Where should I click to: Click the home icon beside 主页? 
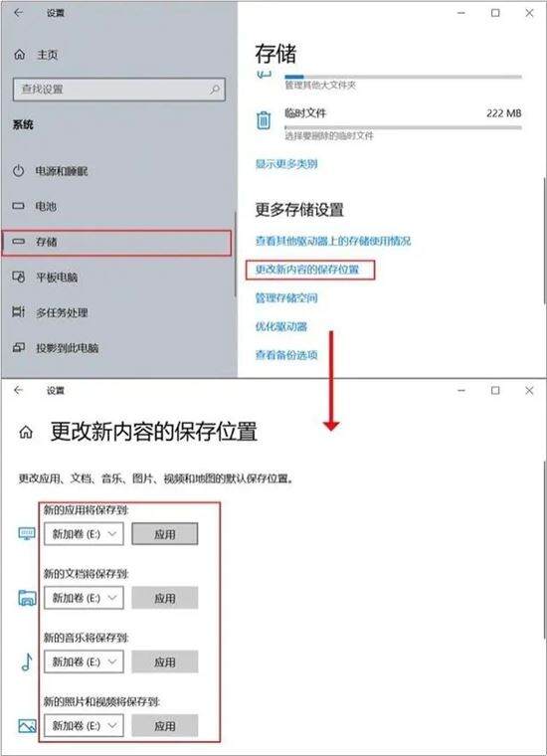[19, 55]
